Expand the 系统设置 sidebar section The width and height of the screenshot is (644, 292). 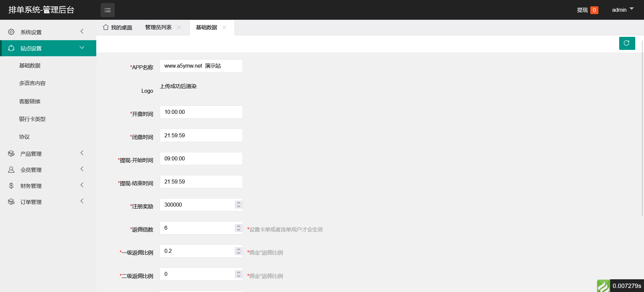tap(82, 31)
